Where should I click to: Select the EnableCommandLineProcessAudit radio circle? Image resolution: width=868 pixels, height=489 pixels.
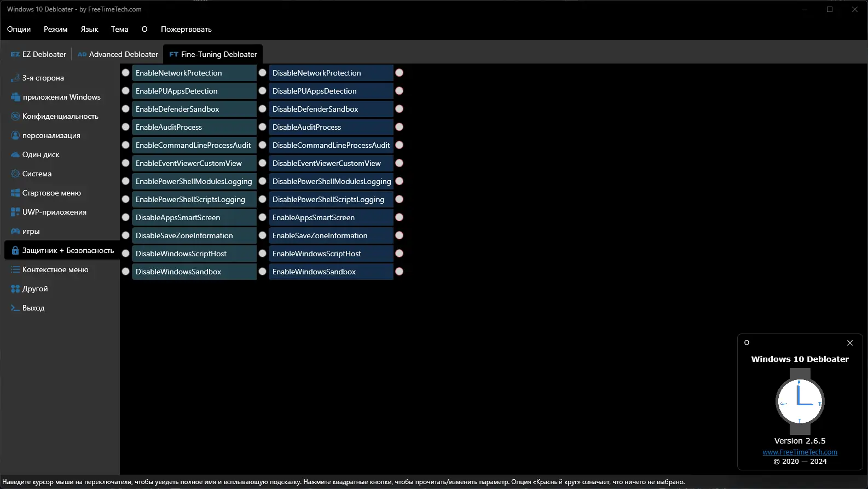tap(126, 145)
